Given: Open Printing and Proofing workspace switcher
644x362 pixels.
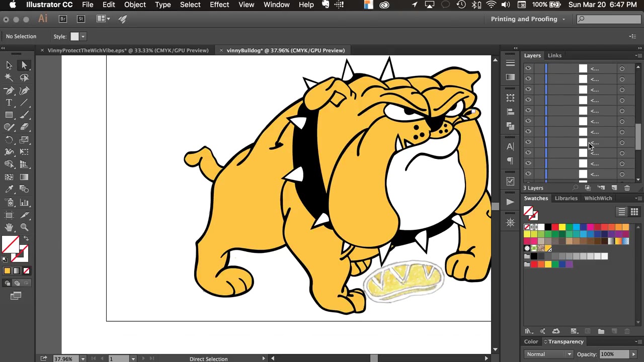Looking at the screenshot, I should tap(528, 19).
